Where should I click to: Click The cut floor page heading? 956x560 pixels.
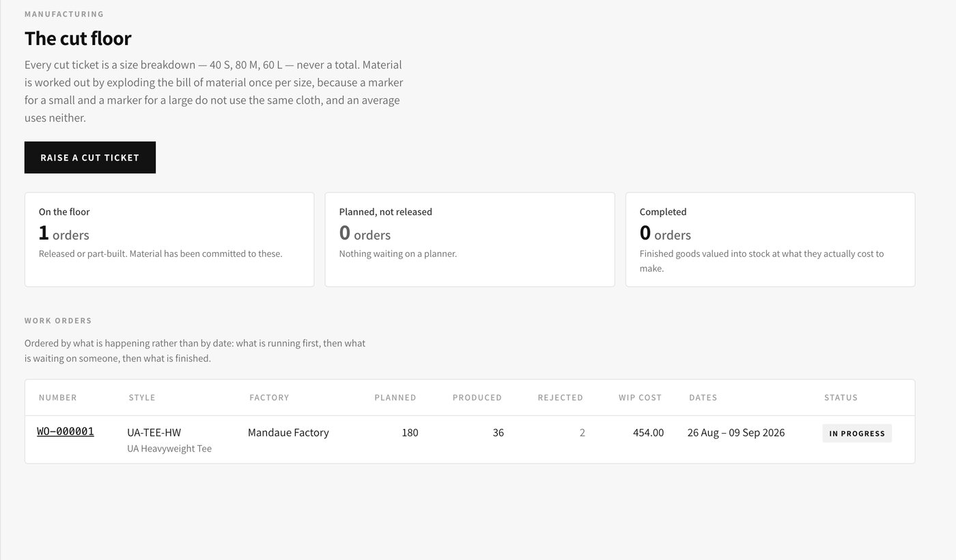[78, 38]
